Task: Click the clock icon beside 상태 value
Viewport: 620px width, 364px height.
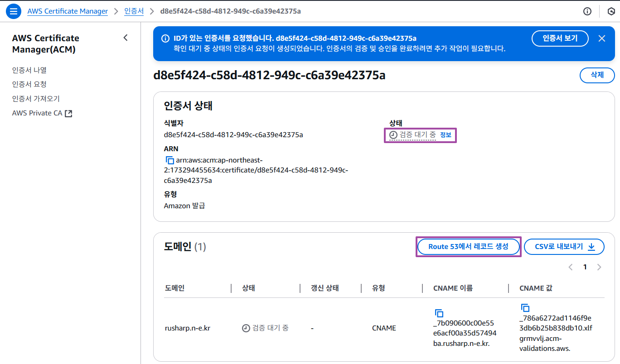Action: (393, 135)
